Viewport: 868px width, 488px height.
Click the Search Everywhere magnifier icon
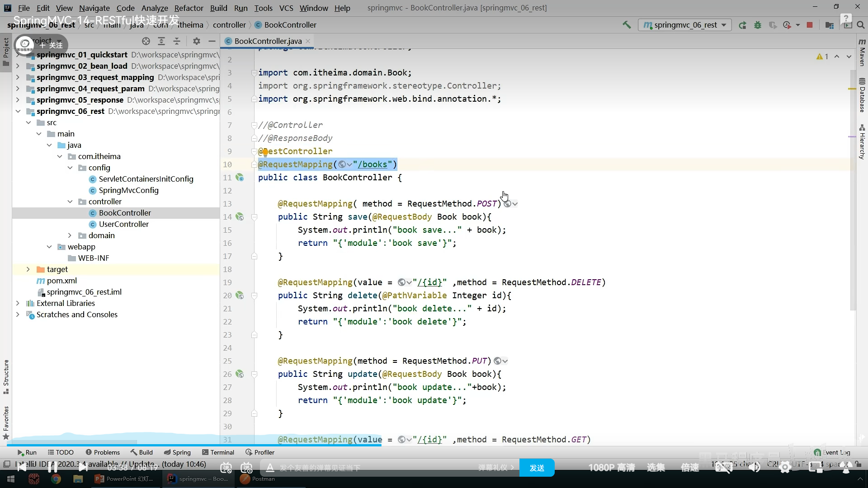pyautogui.click(x=861, y=25)
